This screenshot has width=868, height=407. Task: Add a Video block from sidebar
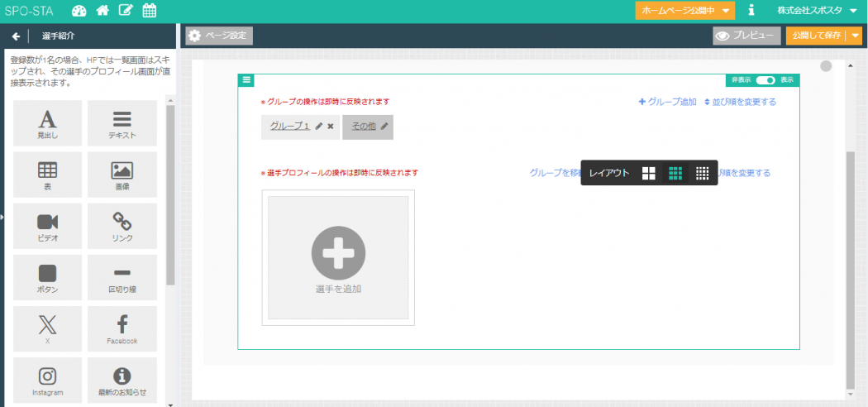[48, 227]
